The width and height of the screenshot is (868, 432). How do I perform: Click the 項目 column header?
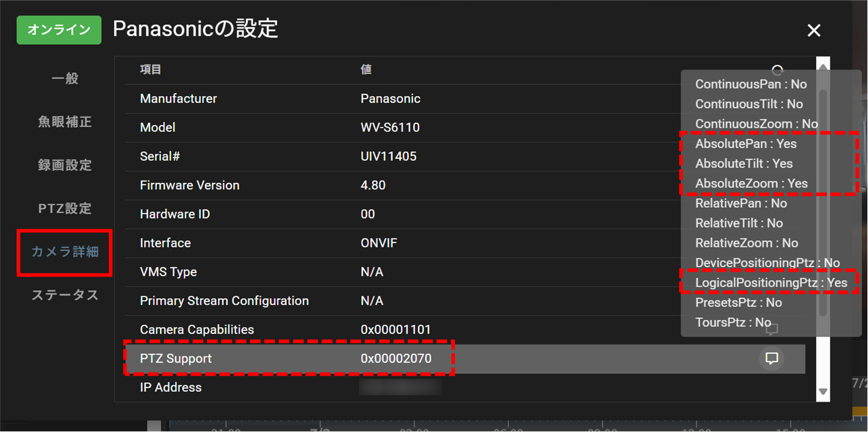point(151,69)
